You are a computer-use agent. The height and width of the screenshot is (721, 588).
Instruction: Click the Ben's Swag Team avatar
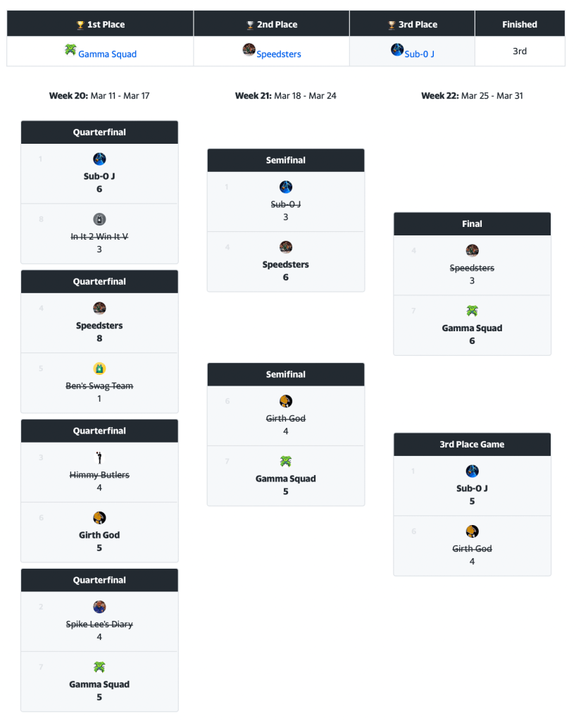tap(99, 369)
